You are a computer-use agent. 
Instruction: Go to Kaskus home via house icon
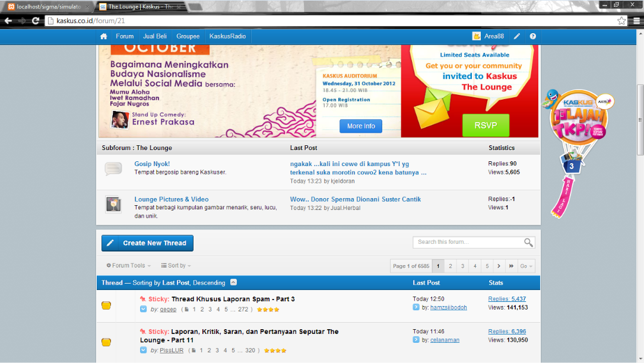[x=103, y=36]
